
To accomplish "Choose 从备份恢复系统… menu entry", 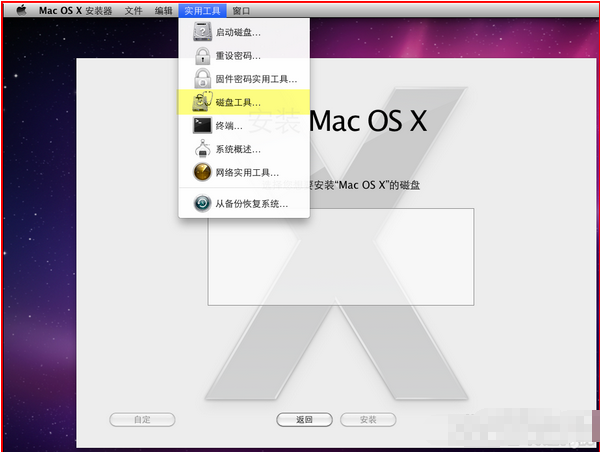I will point(244,204).
